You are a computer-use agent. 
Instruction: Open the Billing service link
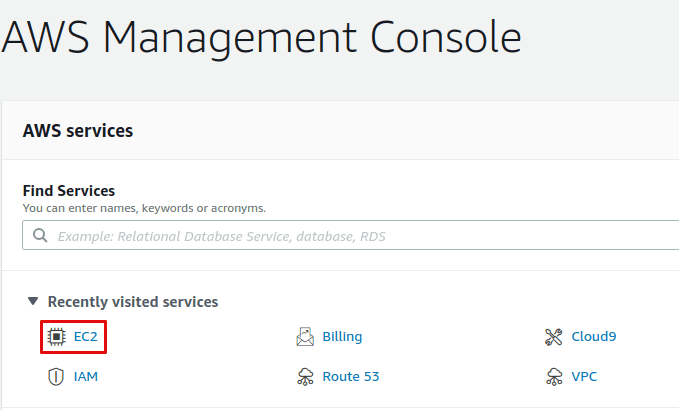342,337
